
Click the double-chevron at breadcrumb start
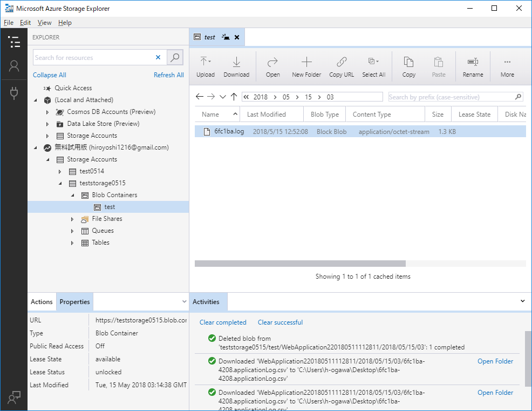[247, 97]
